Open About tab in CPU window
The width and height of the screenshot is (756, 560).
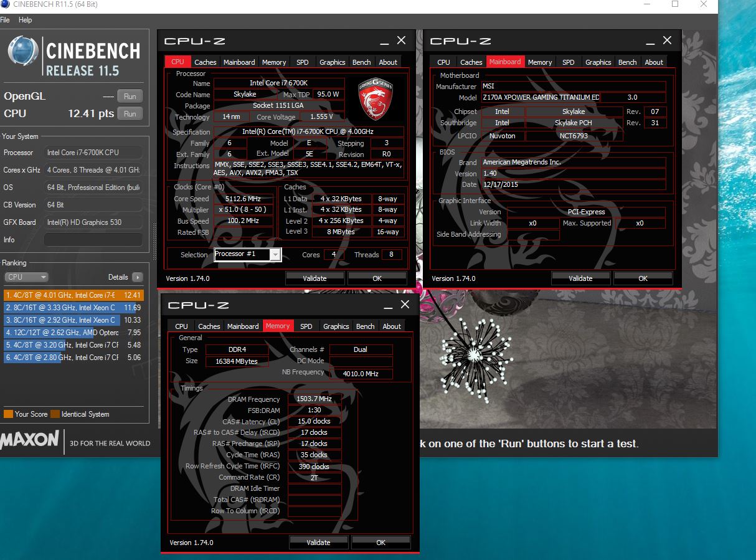coord(388,62)
